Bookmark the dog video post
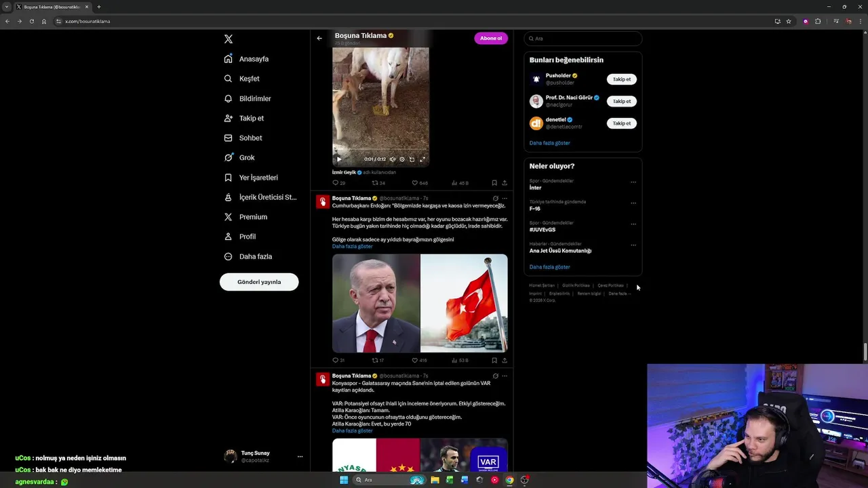The height and width of the screenshot is (488, 868). point(494,183)
